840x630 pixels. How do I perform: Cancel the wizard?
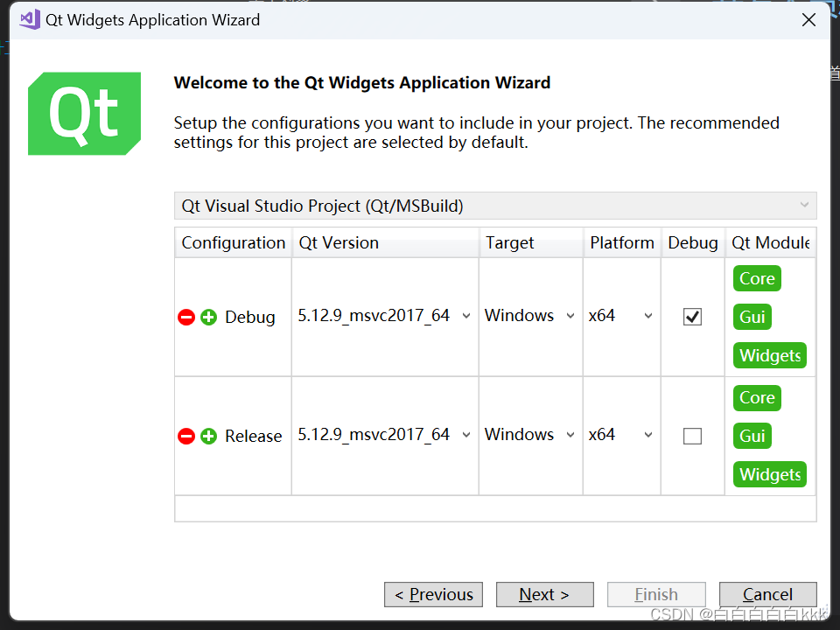pos(767,595)
